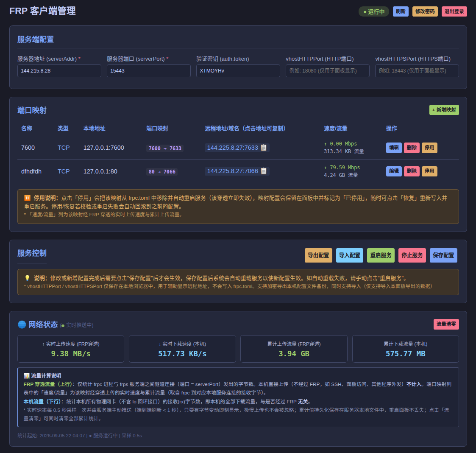Viewport: 476px width, 453px height.
Task: Click the 本地地址 column header
Action: (x=95, y=128)
